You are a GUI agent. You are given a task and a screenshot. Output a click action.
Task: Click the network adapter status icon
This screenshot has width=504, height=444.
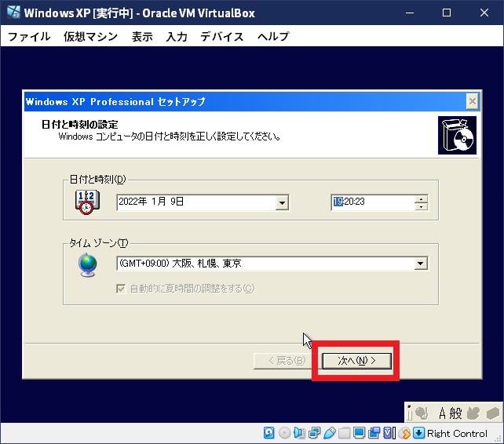(x=314, y=433)
